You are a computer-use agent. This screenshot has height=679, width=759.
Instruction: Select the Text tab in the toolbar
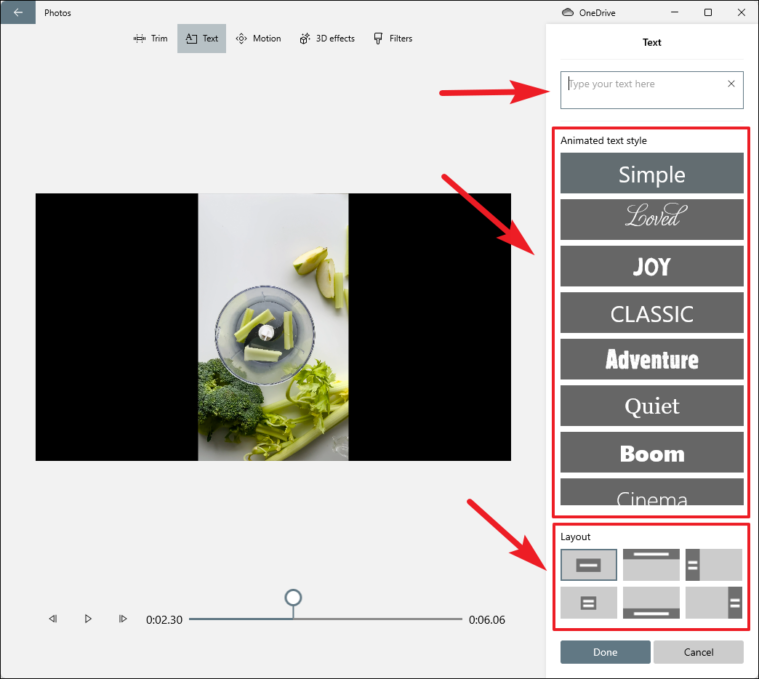201,38
